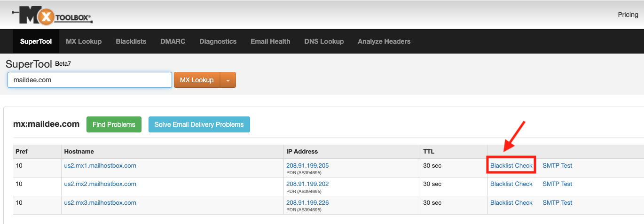Open us2.mx3.mailhostbox.com hostname link
The image size is (644, 224).
tap(100, 202)
